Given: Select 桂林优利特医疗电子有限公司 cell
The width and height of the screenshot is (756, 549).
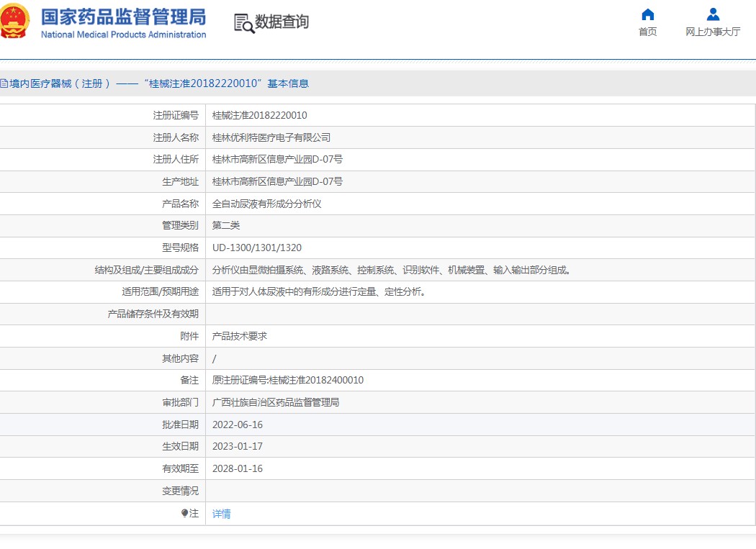Looking at the screenshot, I should click(271, 137).
